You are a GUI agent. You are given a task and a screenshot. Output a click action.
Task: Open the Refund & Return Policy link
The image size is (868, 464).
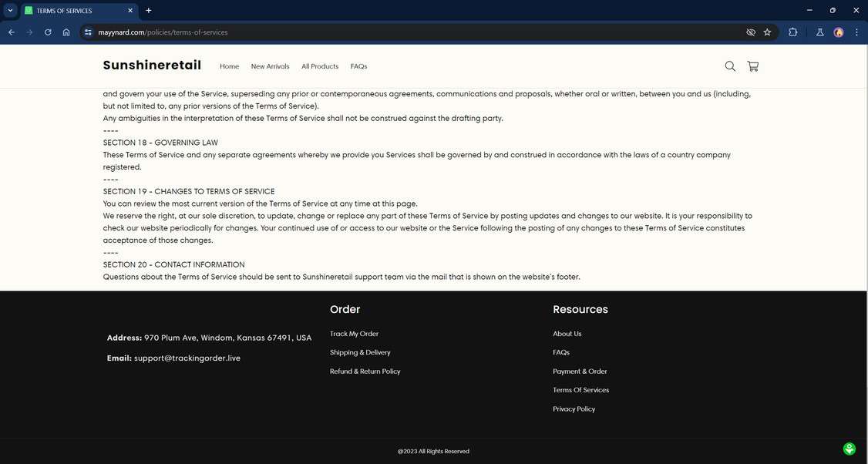point(365,371)
